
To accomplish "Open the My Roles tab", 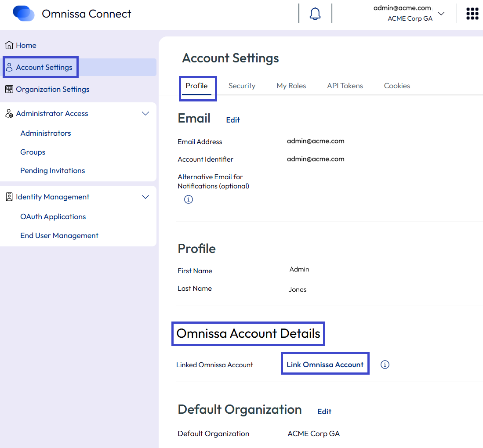I will coord(291,86).
